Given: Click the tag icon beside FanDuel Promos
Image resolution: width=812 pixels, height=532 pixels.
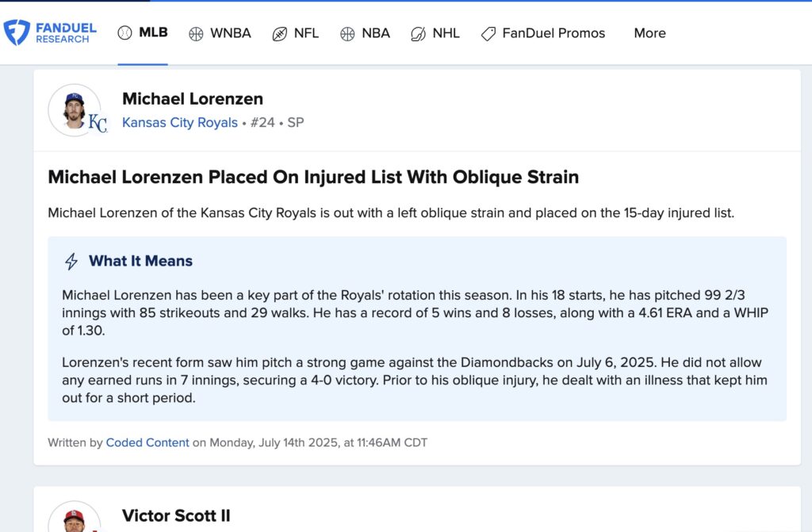Looking at the screenshot, I should tap(488, 33).
